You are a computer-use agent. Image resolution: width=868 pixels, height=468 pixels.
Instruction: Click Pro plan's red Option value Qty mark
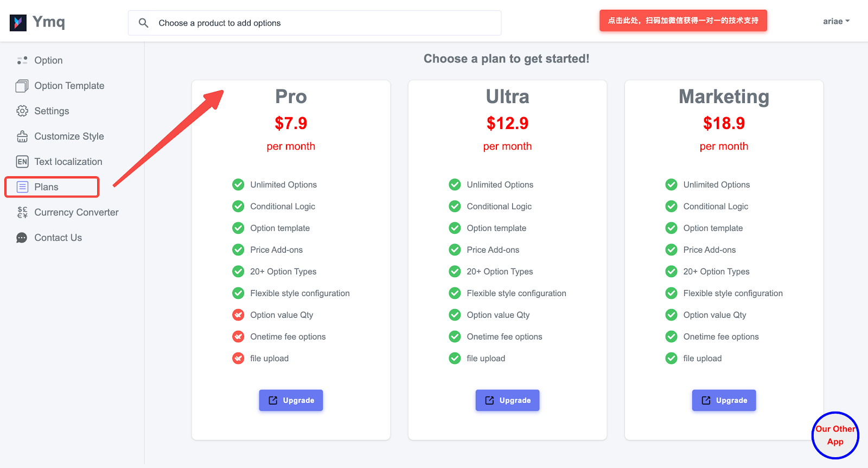click(x=238, y=315)
